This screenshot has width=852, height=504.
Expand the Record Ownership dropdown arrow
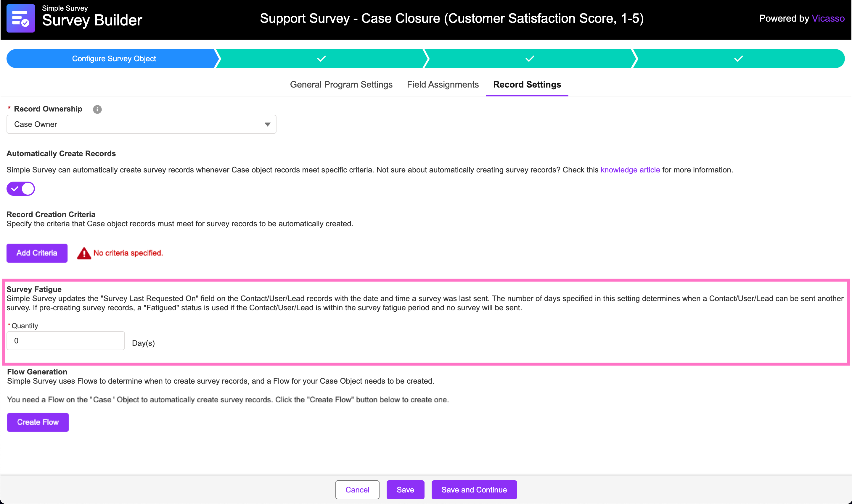point(267,125)
